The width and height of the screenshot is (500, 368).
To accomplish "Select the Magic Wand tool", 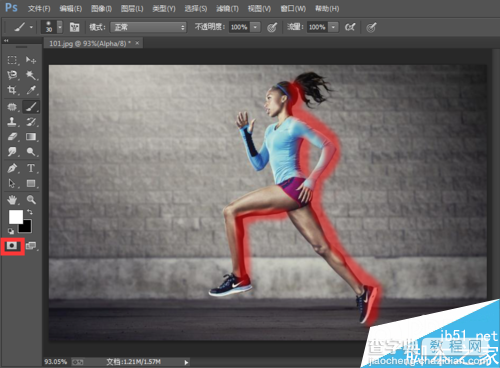I will [31, 75].
